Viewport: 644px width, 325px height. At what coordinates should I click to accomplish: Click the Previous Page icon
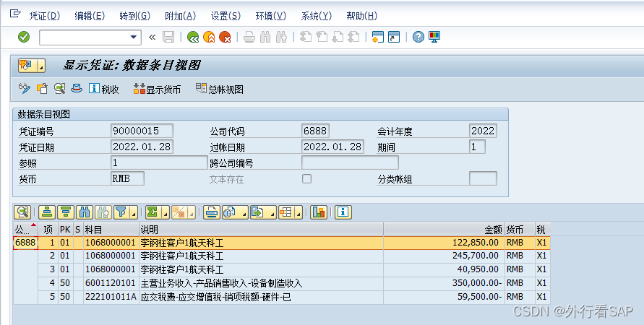pyautogui.click(x=321, y=38)
